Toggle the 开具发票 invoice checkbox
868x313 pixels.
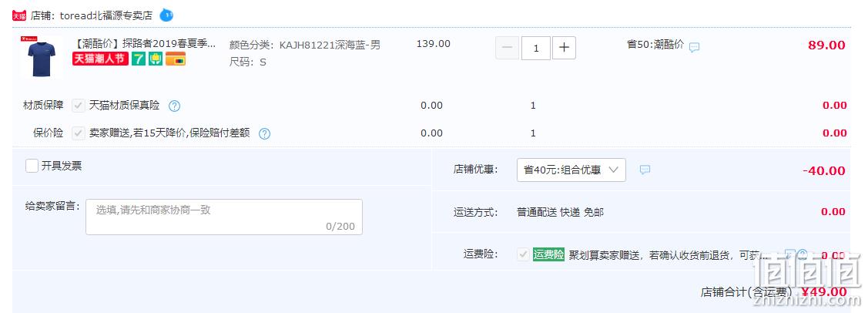[32, 166]
